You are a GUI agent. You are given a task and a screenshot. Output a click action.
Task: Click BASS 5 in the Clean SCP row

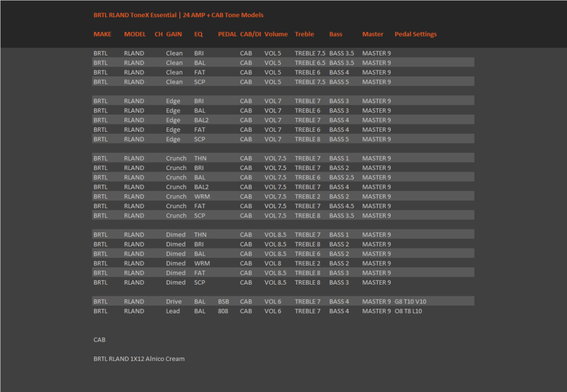[x=339, y=82]
